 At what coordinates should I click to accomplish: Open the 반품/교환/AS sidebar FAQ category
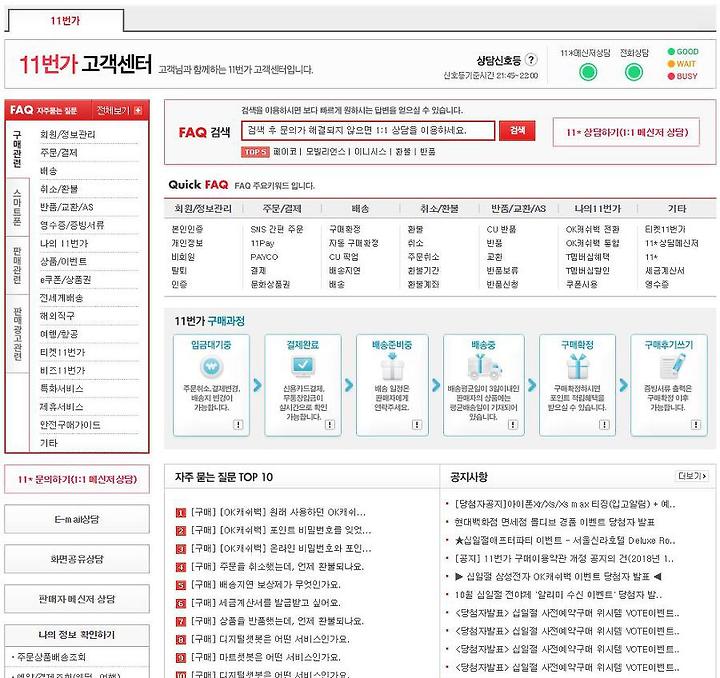pyautogui.click(x=67, y=207)
